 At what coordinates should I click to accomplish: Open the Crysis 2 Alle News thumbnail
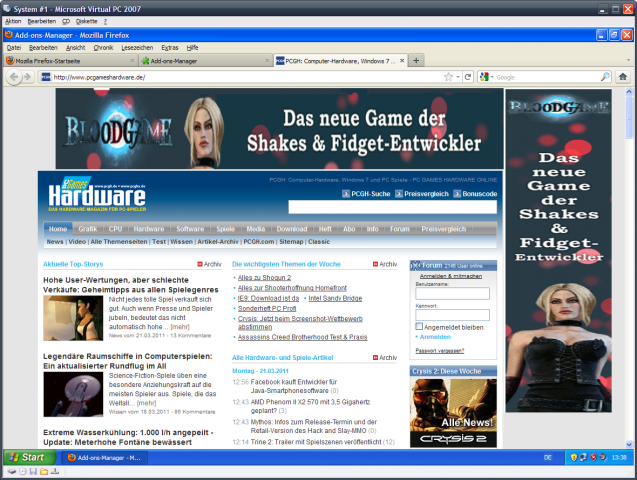click(x=453, y=413)
